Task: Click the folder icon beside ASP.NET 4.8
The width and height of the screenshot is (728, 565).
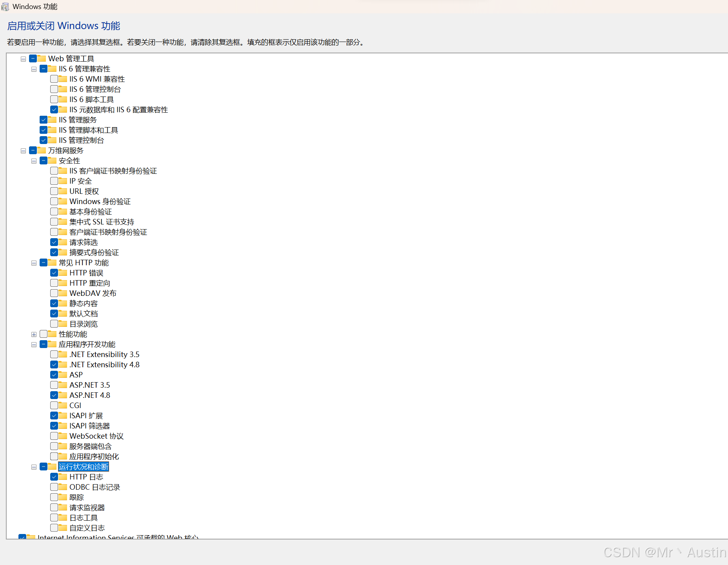Action: pyautogui.click(x=63, y=395)
